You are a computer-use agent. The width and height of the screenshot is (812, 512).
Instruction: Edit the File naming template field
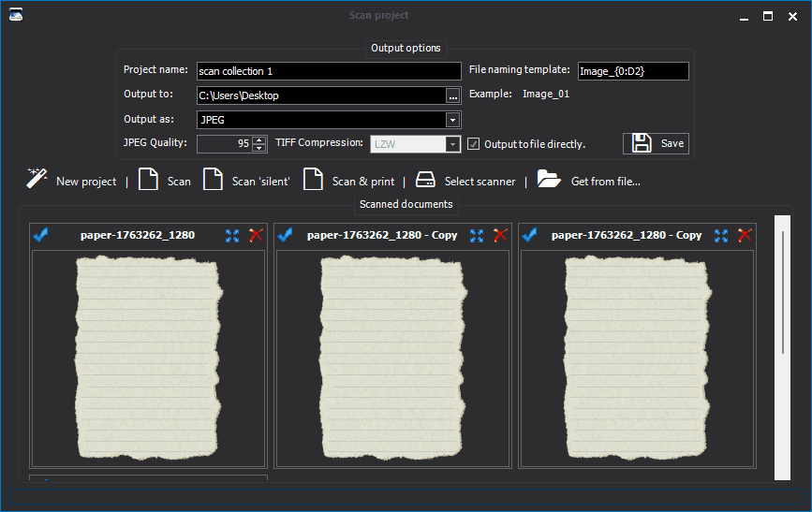coord(633,71)
